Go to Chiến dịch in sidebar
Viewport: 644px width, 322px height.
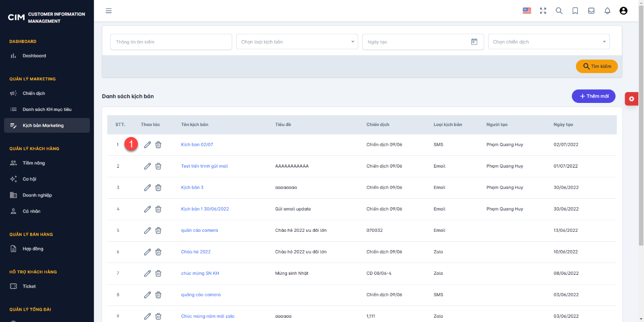click(34, 93)
